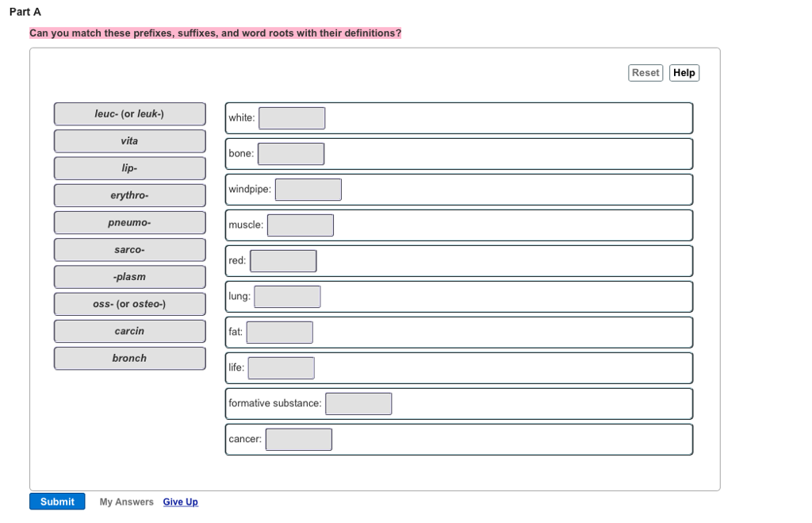Click the answer box for white
The width and height of the screenshot is (812, 523).
pos(291,117)
